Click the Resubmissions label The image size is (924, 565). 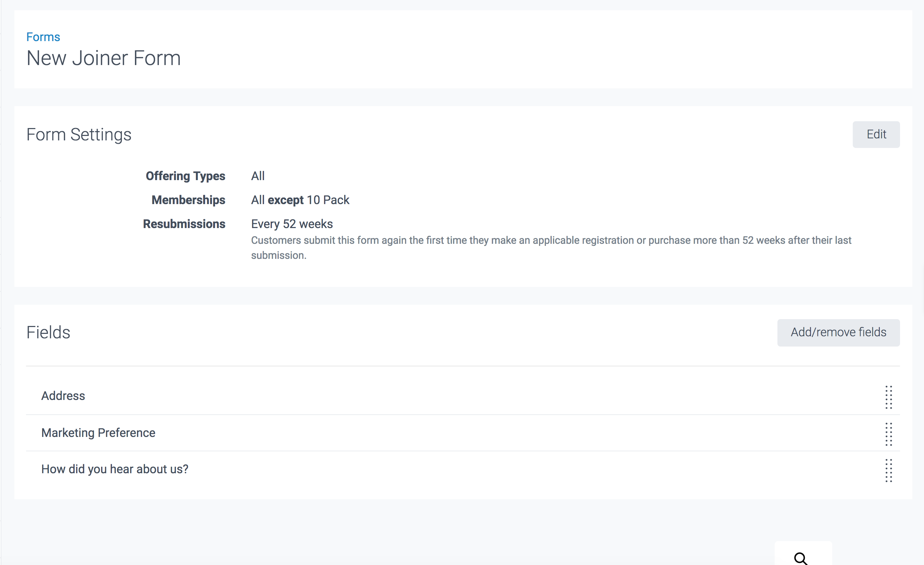(x=184, y=224)
